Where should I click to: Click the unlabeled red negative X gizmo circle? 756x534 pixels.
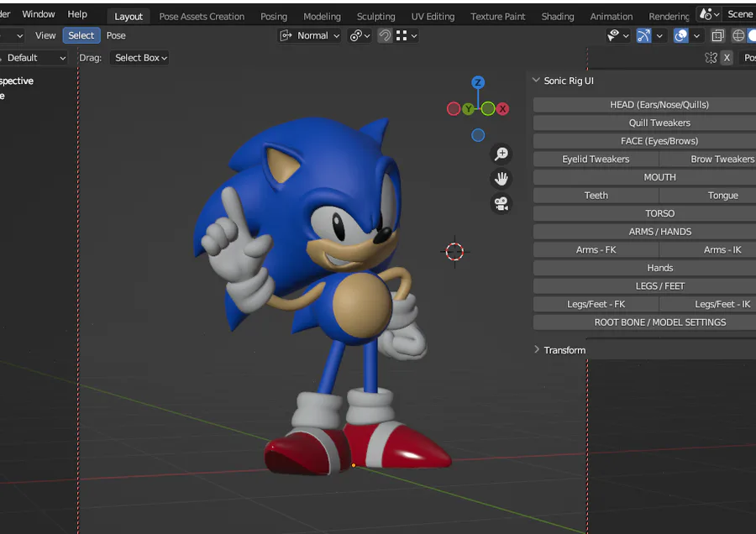click(454, 109)
